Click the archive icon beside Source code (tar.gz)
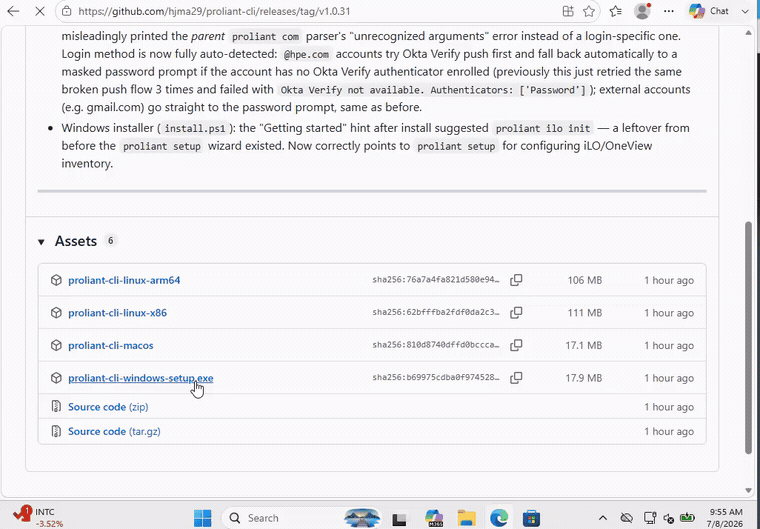 tap(56, 431)
